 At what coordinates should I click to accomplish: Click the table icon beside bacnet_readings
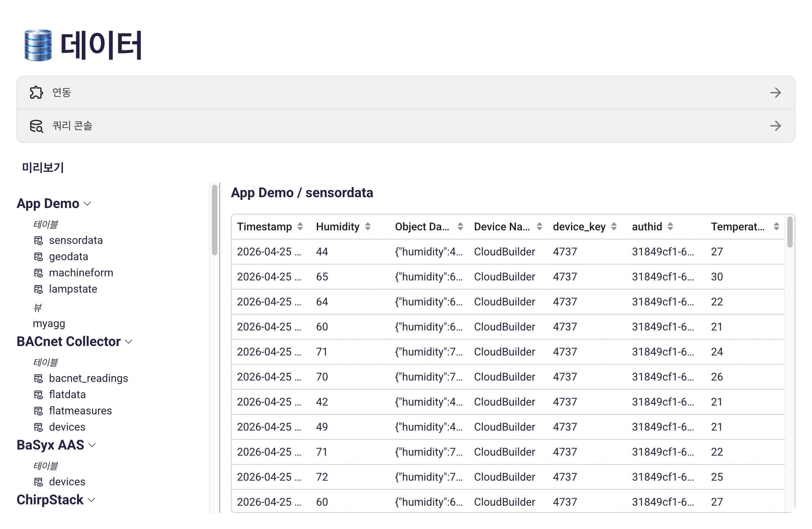coord(39,378)
